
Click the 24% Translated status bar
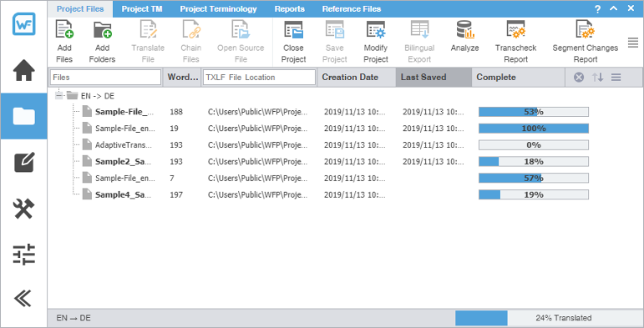(549, 318)
